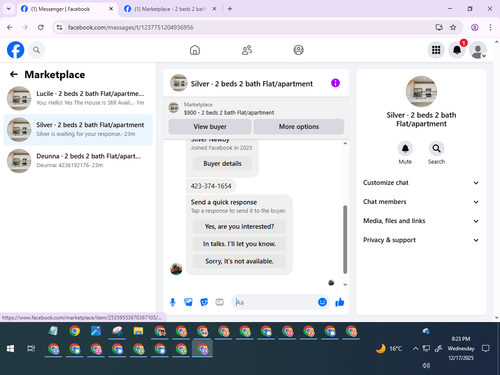Open File Explorer from taskbar
This screenshot has height=375, width=500.
pyautogui.click(x=138, y=331)
